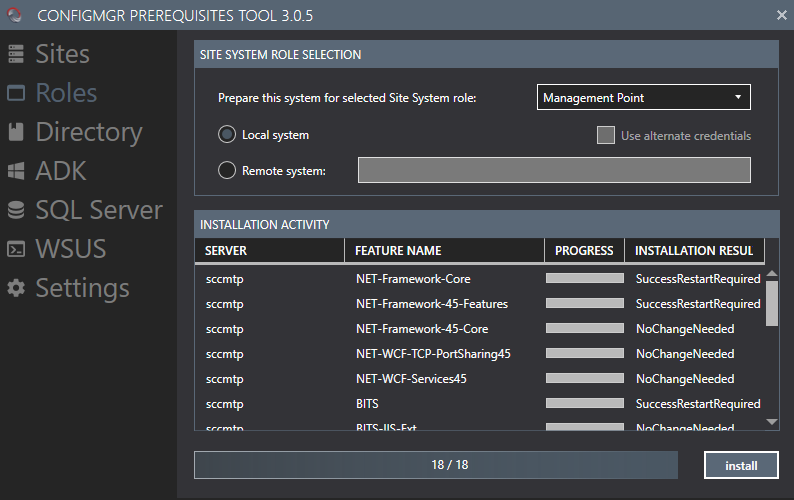
Task: Click the app logo in title bar
Action: (x=14, y=15)
